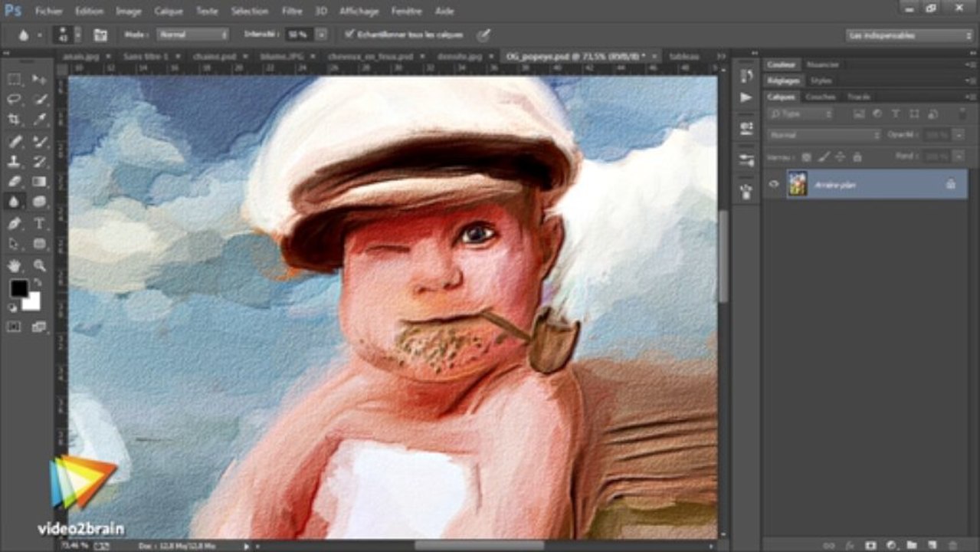The width and height of the screenshot is (980, 552).
Task: Select the Move tool
Action: [x=40, y=79]
